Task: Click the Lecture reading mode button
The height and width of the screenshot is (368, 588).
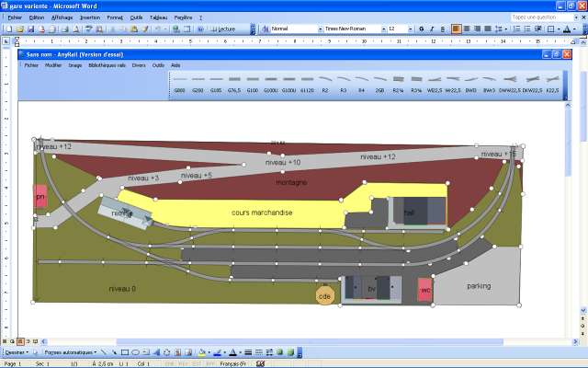Action: (x=223, y=29)
